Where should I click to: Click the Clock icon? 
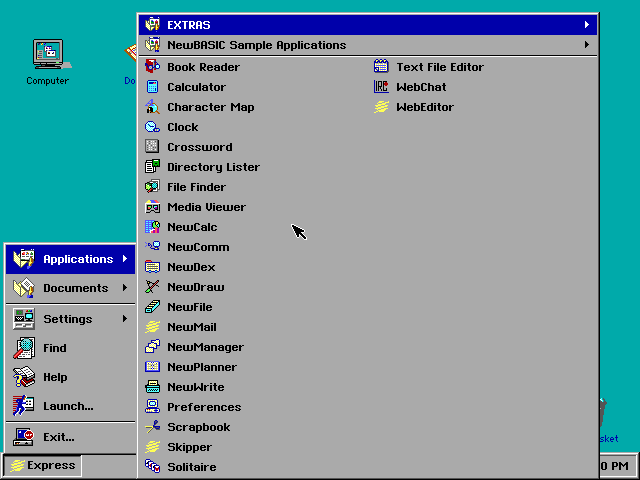click(152, 127)
